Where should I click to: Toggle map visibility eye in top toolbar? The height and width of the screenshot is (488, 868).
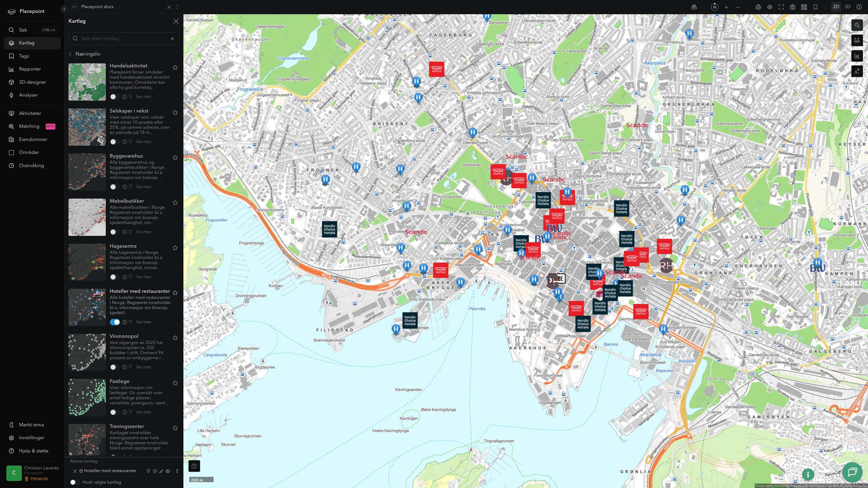point(770,7)
